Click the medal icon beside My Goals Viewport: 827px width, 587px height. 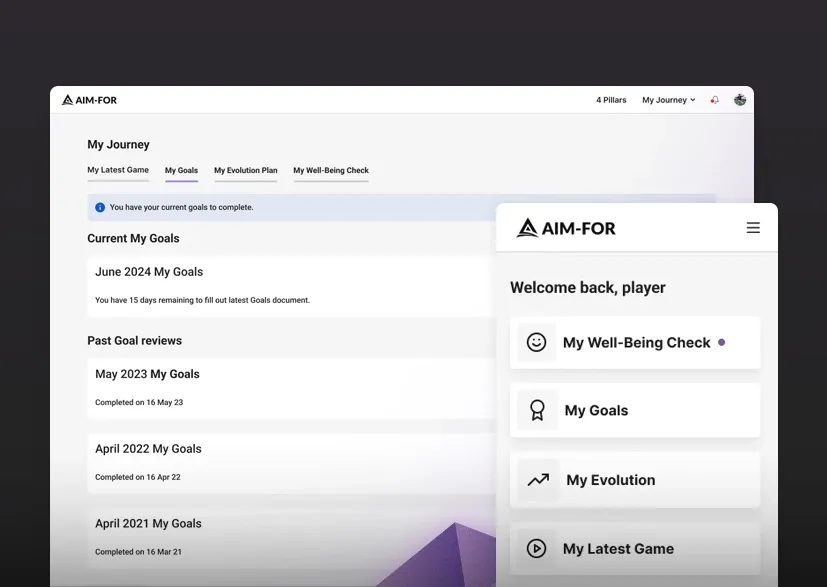[537, 410]
